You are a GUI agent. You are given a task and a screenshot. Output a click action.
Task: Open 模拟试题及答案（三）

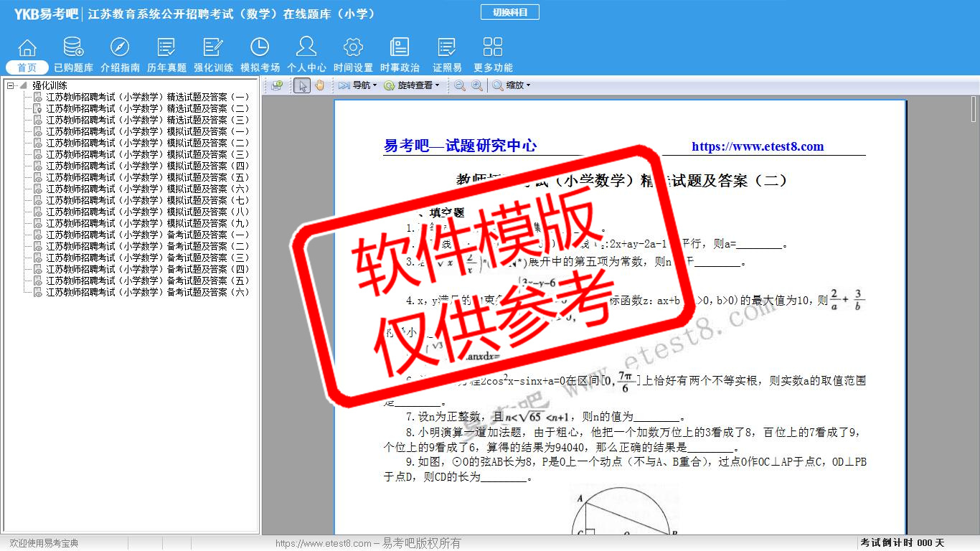[x=148, y=154]
